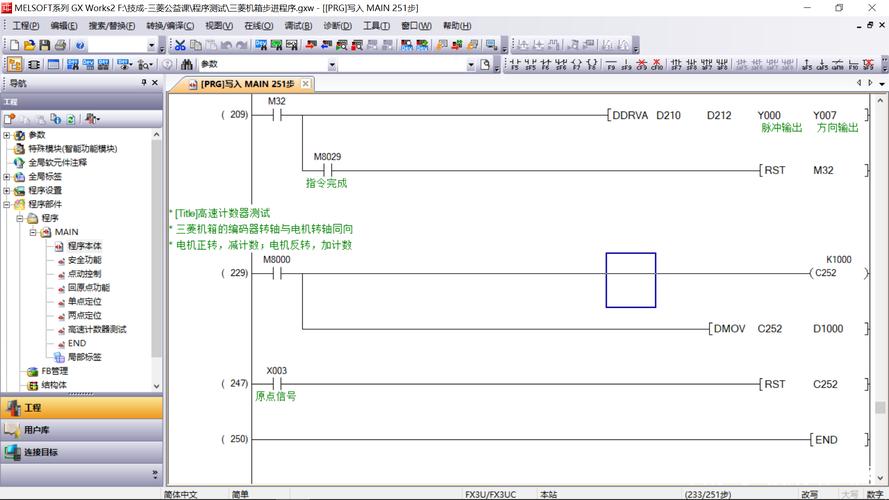
Task: Select 安全功能 tree item
Action: coord(84,260)
